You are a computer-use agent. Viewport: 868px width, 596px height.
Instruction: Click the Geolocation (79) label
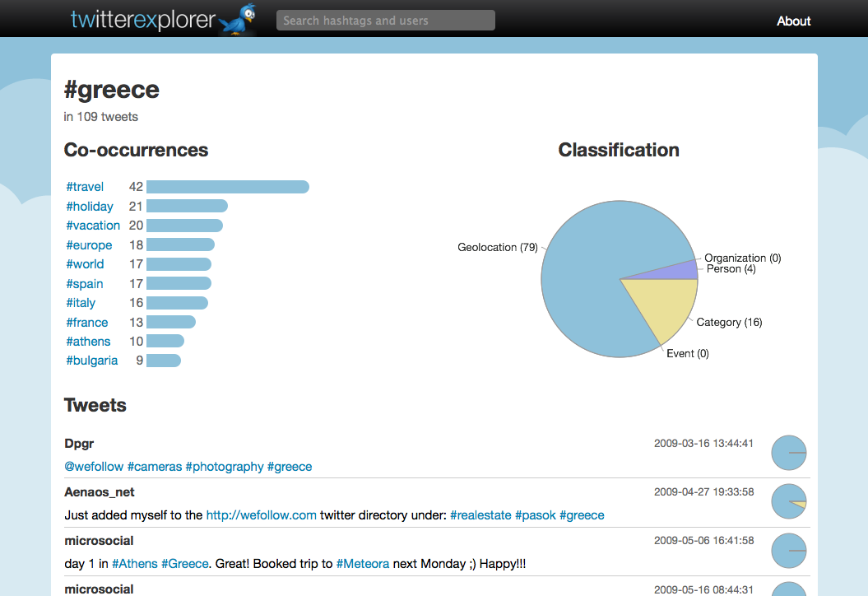tap(498, 247)
